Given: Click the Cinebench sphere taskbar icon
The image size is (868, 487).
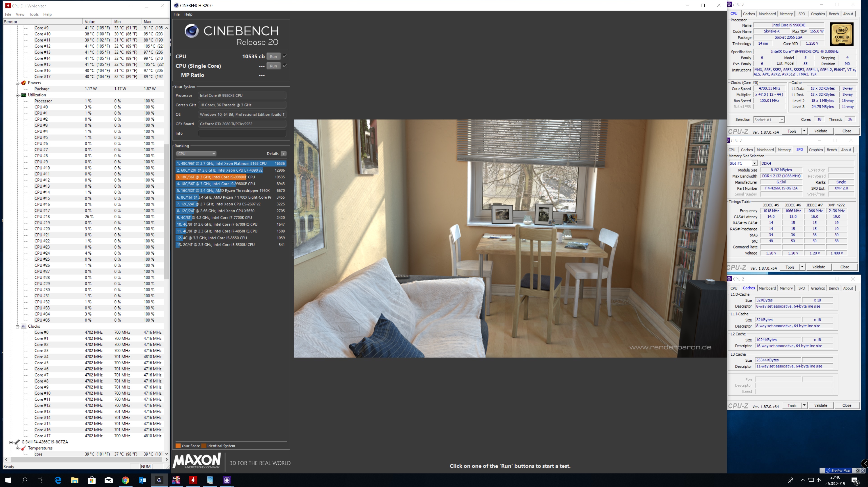Looking at the screenshot, I should tap(159, 480).
